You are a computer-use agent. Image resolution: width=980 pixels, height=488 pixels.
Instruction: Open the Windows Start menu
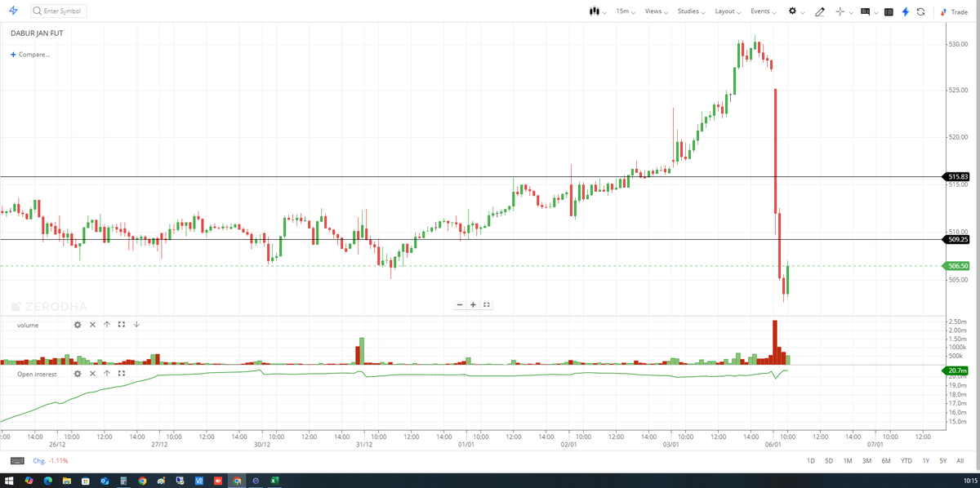[9, 481]
